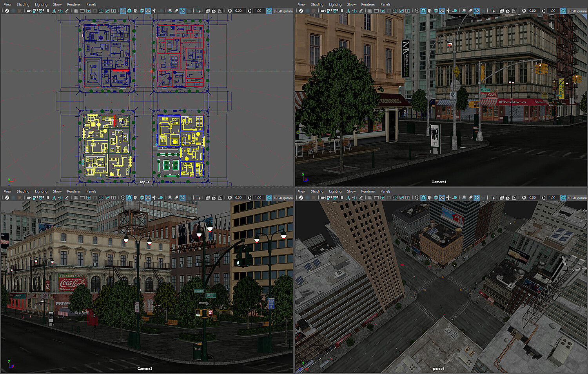Toggle Multisample Anti-aliasing in Camera1 panel

click(476, 11)
